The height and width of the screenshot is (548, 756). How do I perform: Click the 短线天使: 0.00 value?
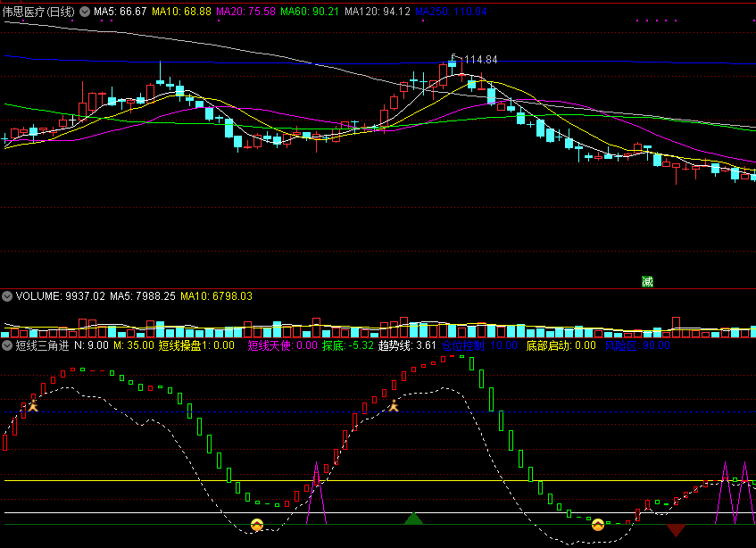[x=283, y=345]
